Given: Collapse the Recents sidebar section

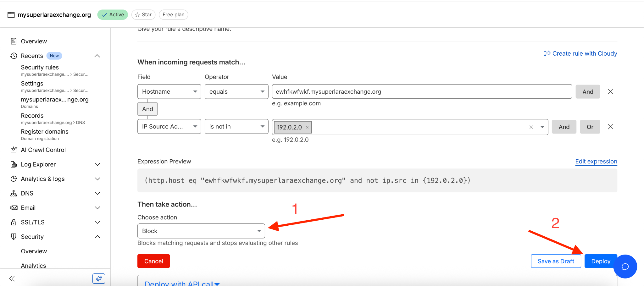Looking at the screenshot, I should click(x=97, y=56).
